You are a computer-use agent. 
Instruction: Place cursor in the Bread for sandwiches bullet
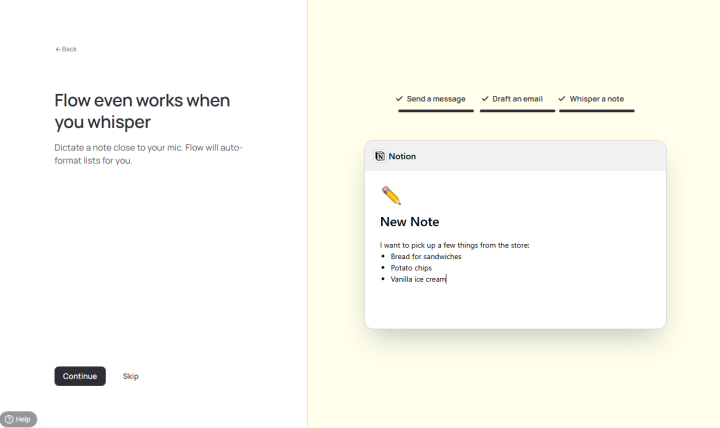(x=425, y=256)
